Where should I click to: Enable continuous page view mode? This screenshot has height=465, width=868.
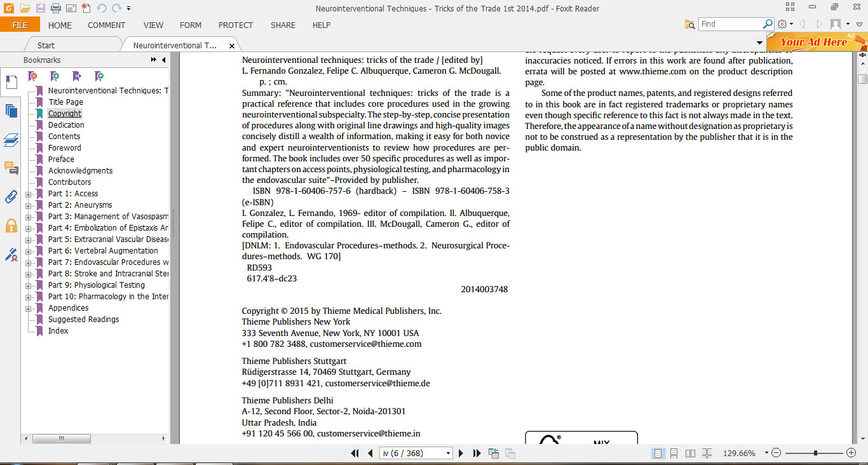(674, 453)
